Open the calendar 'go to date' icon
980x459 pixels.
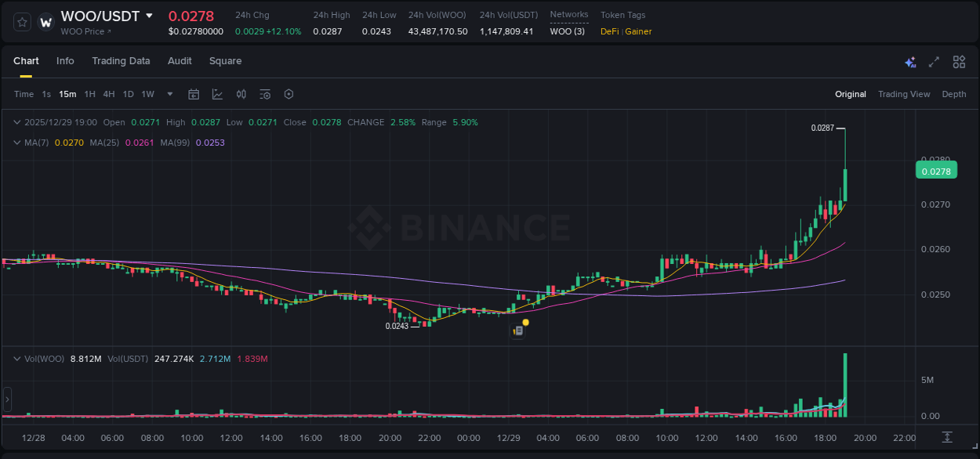click(194, 94)
